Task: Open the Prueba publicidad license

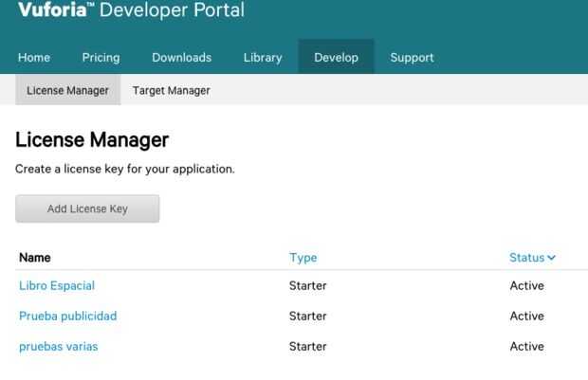Action: click(x=67, y=316)
